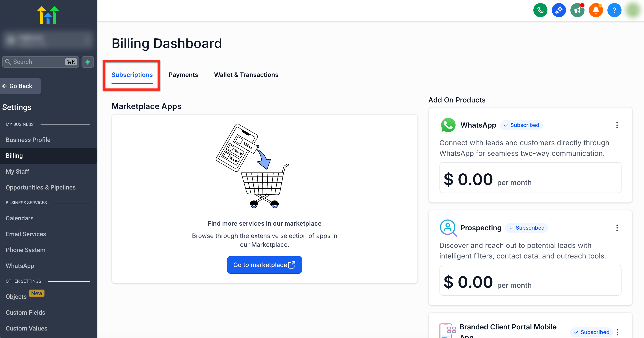The height and width of the screenshot is (338, 644).
Task: Click the blue help question mark icon
Action: coord(614,10)
